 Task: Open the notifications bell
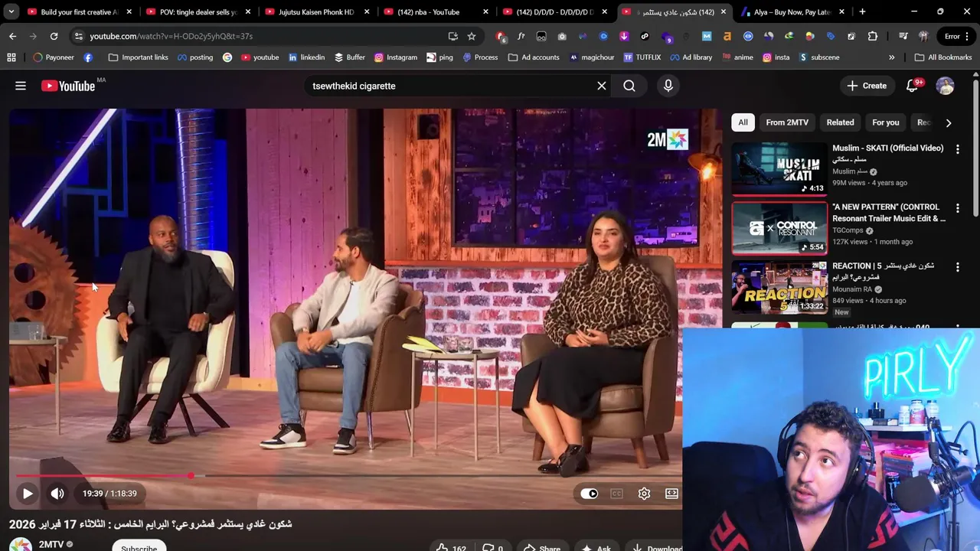(x=913, y=86)
